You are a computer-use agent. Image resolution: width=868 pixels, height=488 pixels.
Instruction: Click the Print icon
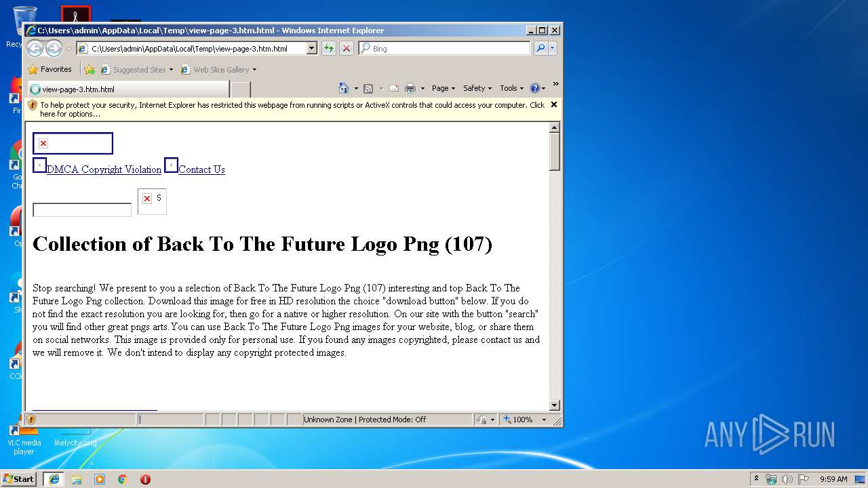[x=410, y=88]
